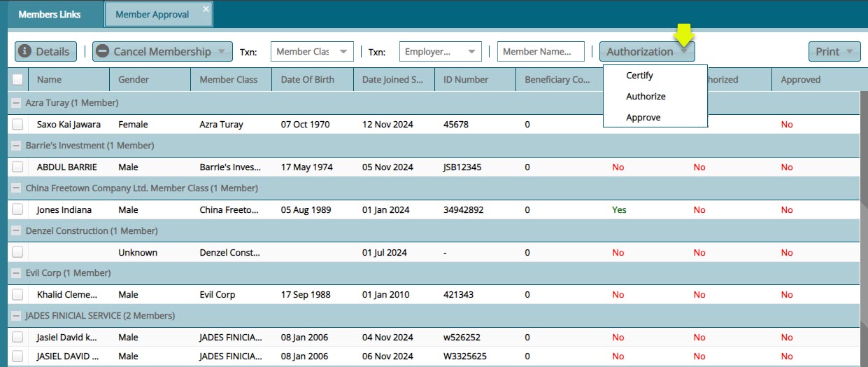
Task: Check the Jones Indiana row checkbox
Action: tap(17, 209)
